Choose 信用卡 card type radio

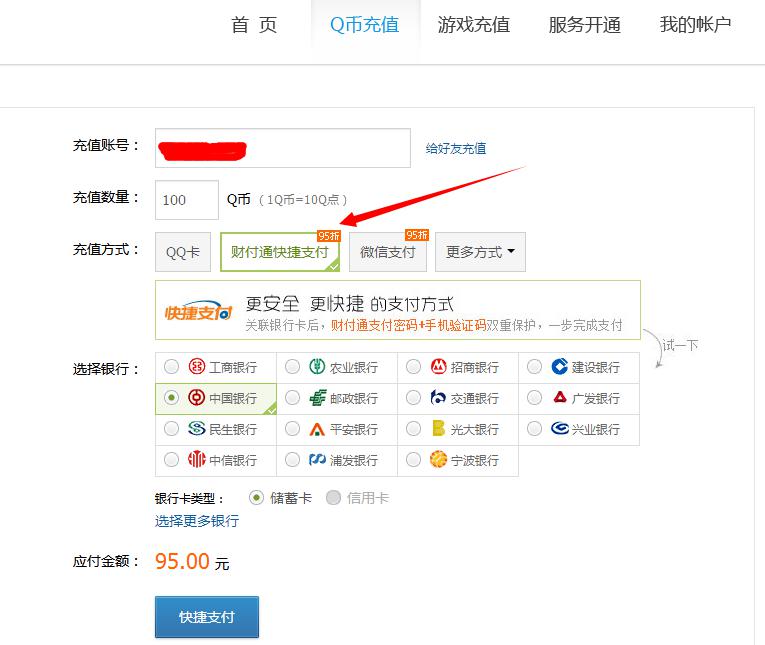[x=333, y=498]
